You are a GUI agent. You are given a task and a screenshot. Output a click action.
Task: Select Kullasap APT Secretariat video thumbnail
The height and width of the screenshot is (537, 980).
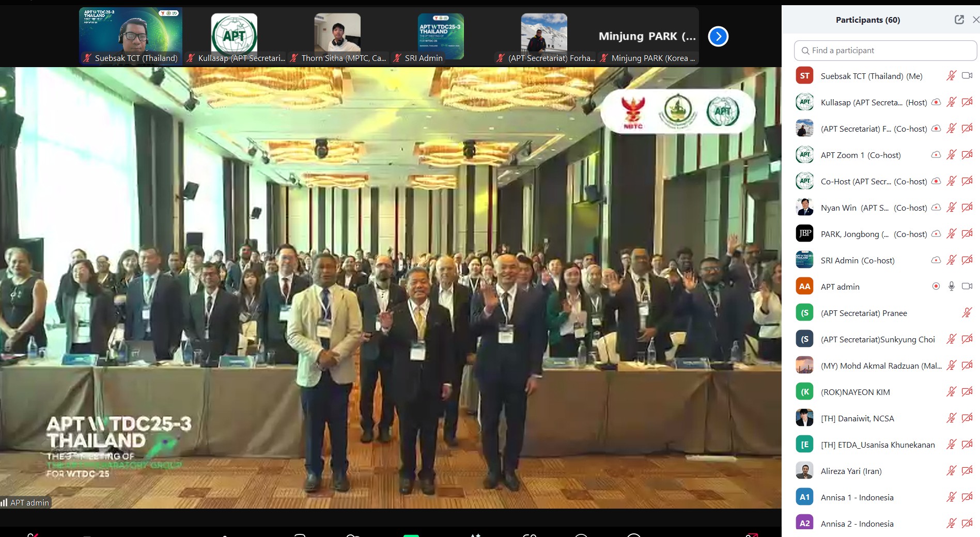234,36
